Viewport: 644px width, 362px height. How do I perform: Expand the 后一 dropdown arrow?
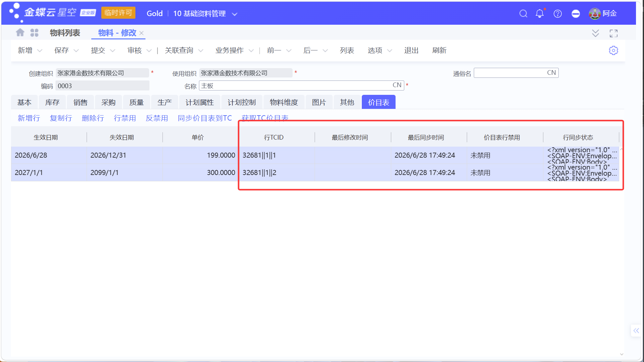pos(325,51)
